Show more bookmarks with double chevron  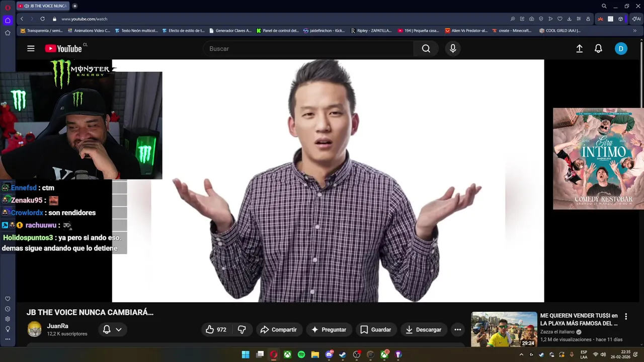634,31
